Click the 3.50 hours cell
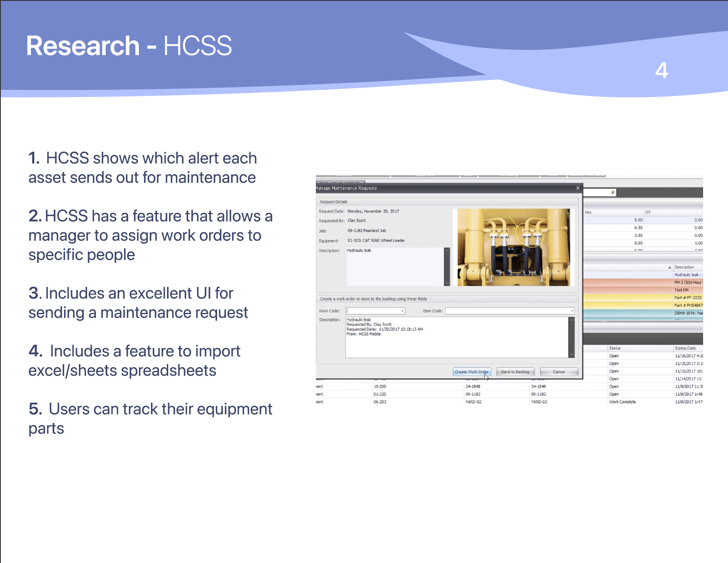 point(638,235)
